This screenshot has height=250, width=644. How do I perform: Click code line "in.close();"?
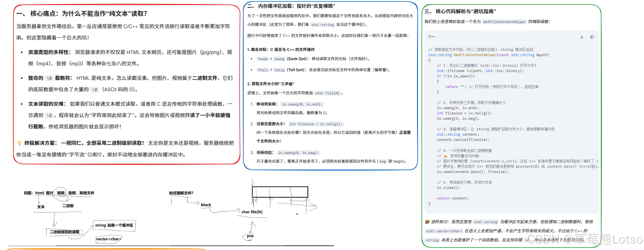(x=448, y=188)
